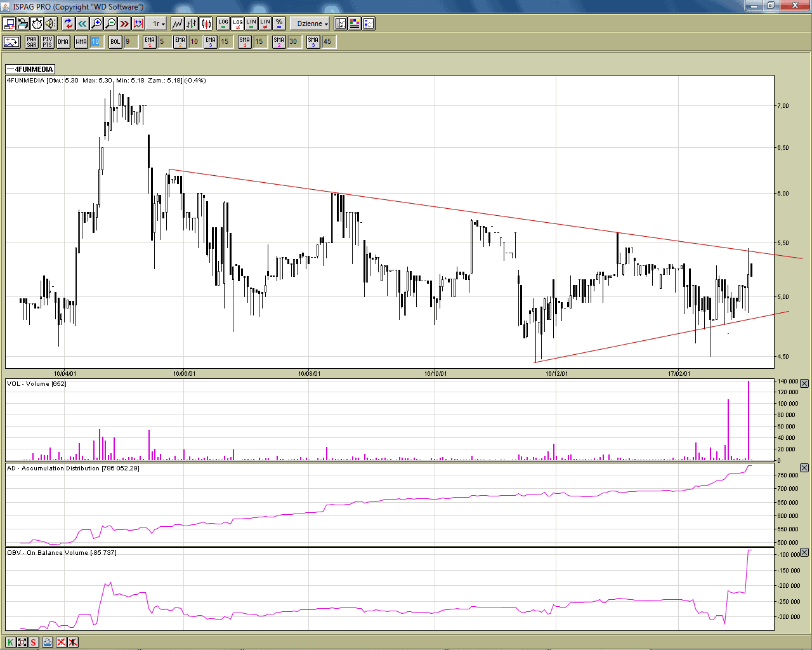Close the OBV On Balance Volume panel
This screenshot has width=812, height=650.
click(804, 552)
